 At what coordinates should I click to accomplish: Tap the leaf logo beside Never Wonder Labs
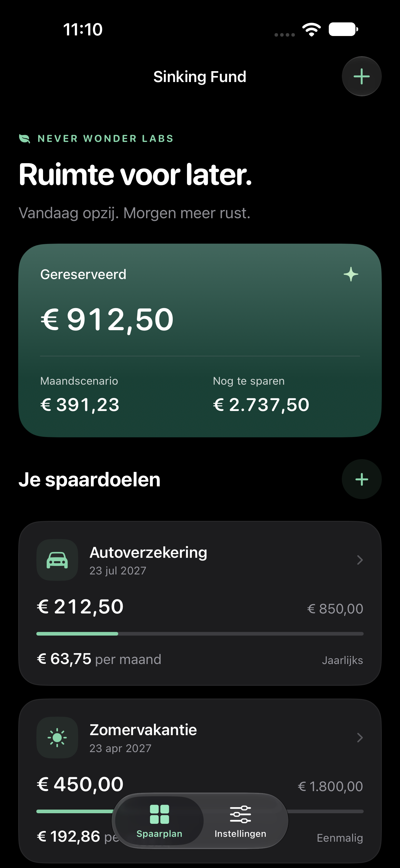coord(24,139)
